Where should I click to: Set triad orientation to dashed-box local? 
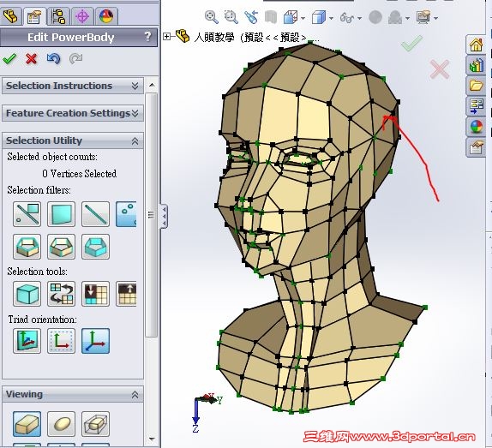(x=61, y=341)
